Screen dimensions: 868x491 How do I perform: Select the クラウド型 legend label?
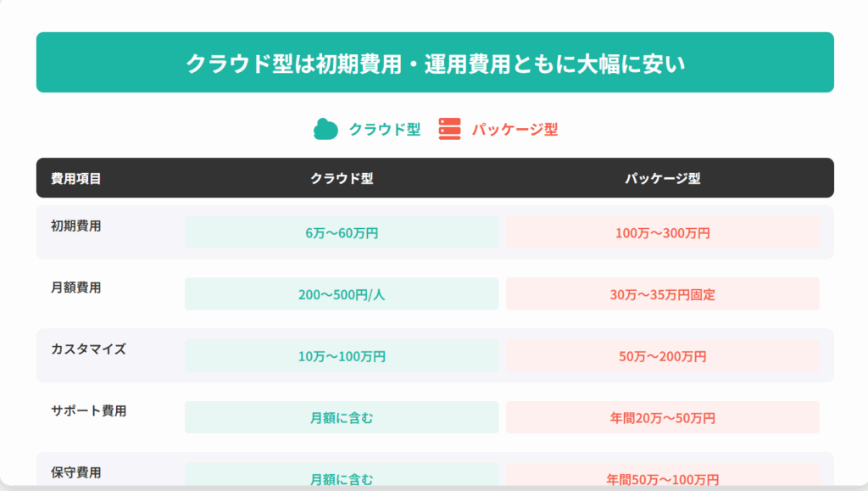385,130
